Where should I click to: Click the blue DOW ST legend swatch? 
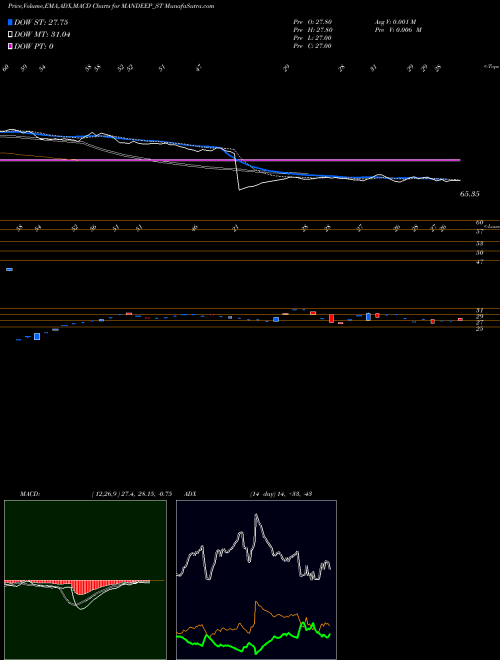click(10, 22)
